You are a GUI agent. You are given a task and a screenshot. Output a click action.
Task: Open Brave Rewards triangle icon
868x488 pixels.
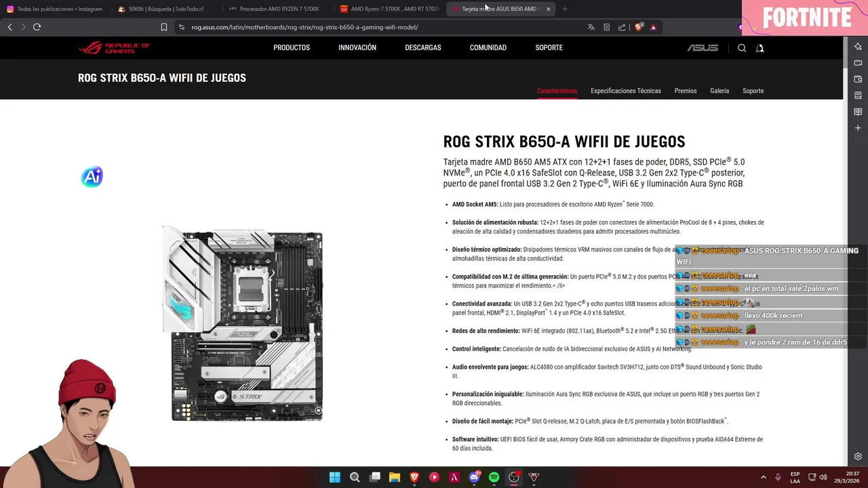point(654,27)
